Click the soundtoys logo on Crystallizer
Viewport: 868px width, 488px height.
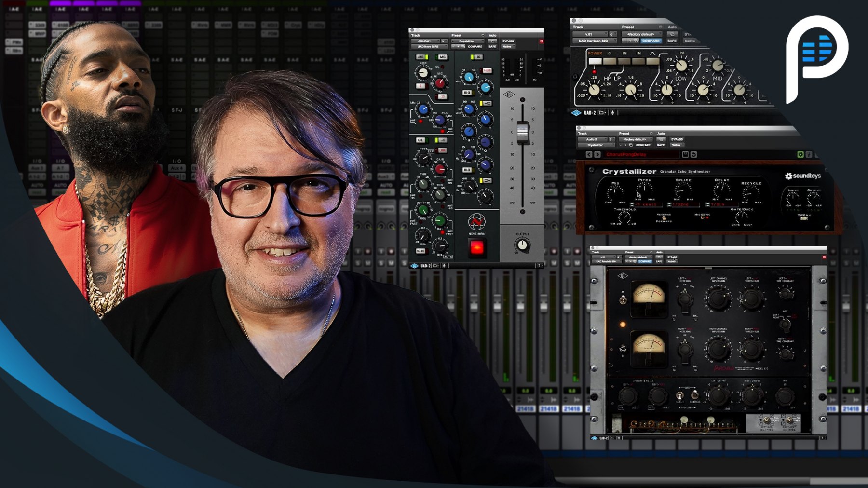tap(803, 176)
